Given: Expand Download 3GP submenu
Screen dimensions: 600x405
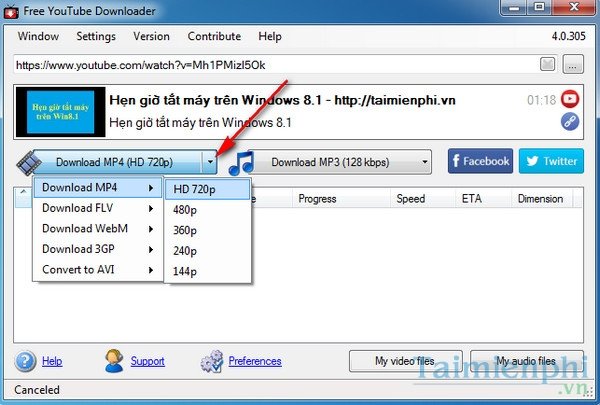Looking at the screenshot, I should tap(98, 249).
